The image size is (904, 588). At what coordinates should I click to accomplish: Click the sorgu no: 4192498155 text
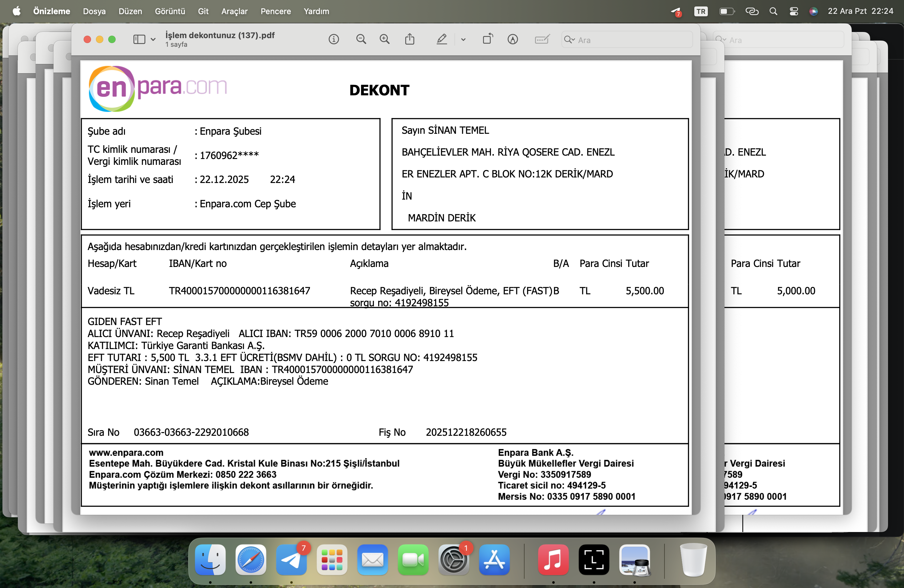pyautogui.click(x=399, y=303)
